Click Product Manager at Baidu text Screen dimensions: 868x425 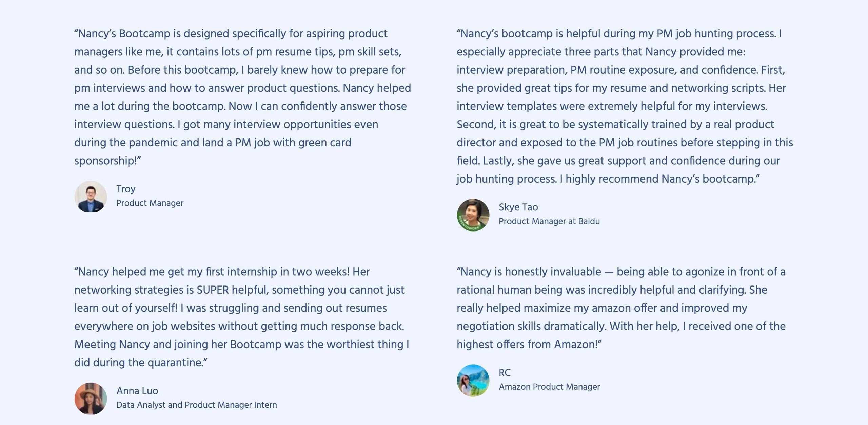pos(549,221)
